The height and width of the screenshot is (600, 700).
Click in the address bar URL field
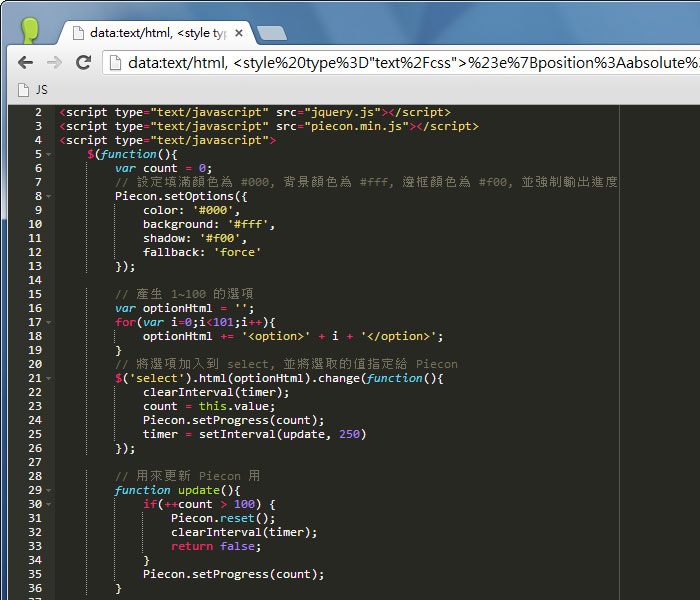(400, 63)
